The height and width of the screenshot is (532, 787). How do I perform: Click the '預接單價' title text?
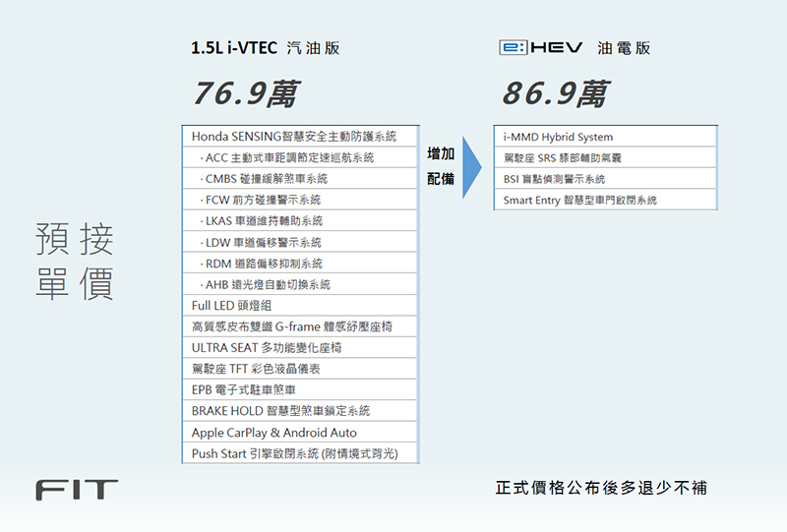[75, 261]
